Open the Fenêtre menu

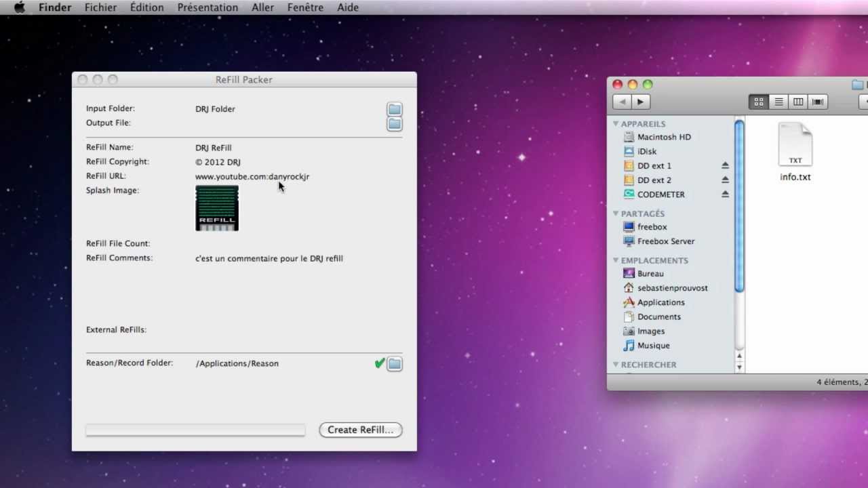(x=305, y=7)
